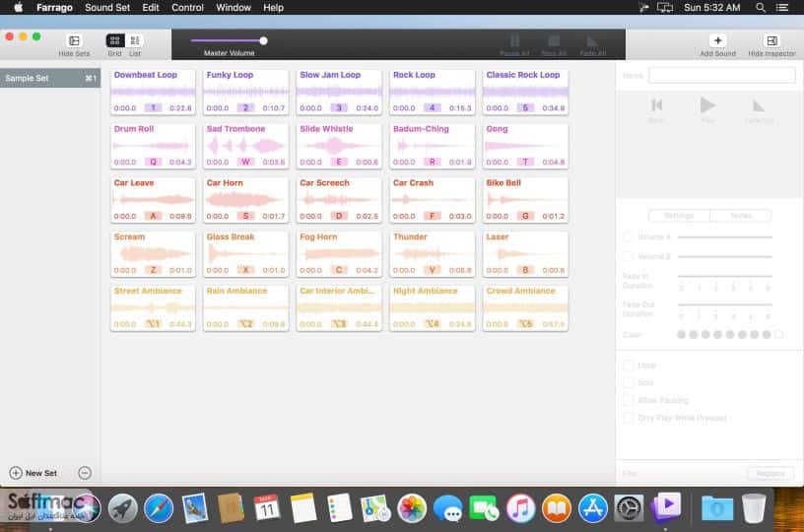Switch to List view
Screen dimensions: 804x532
click(x=135, y=40)
